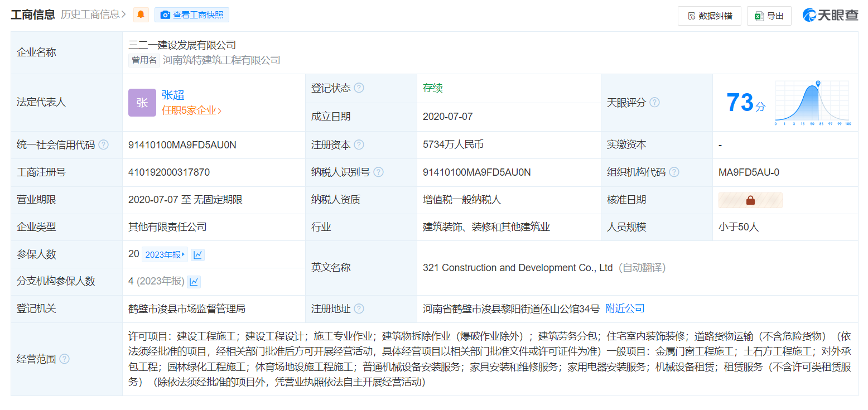Click English name 321 Construction and Development
The image size is (868, 410).
click(518, 268)
